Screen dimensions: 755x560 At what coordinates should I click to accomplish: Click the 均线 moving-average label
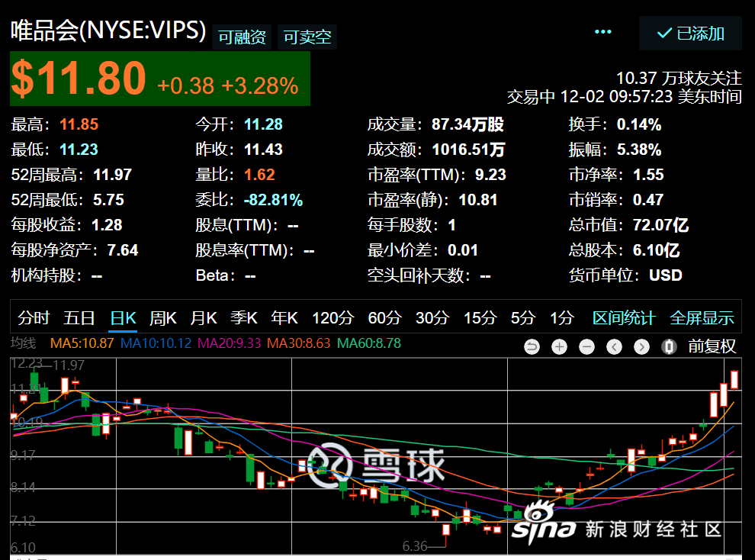pos(23,343)
